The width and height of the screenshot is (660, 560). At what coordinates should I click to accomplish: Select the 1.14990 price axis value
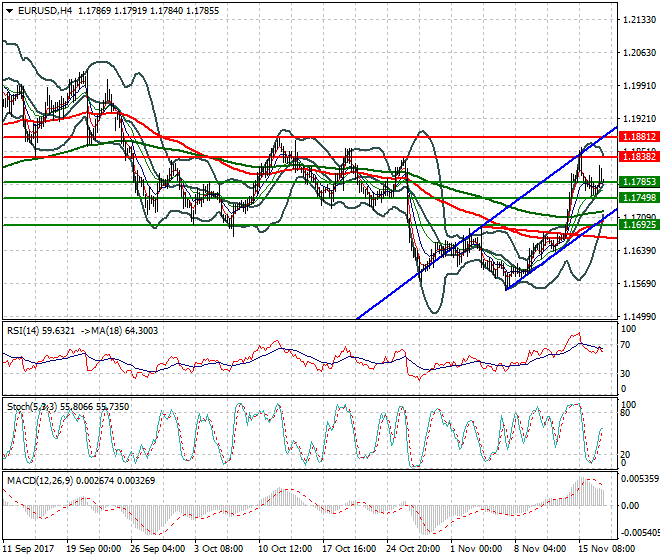point(639,316)
